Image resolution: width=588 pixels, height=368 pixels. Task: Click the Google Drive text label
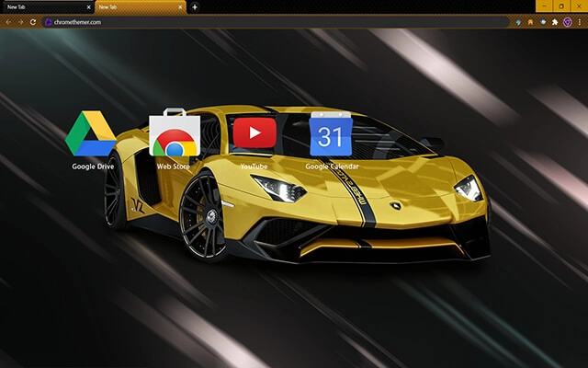click(x=93, y=167)
